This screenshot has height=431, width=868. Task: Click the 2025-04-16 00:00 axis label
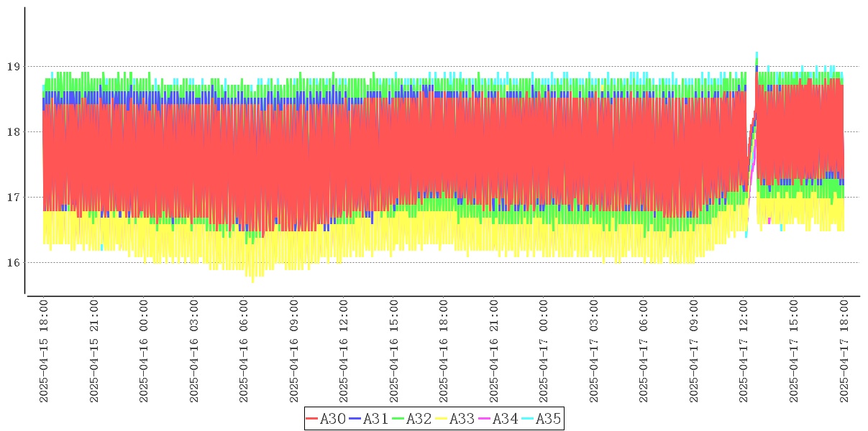tap(144, 351)
